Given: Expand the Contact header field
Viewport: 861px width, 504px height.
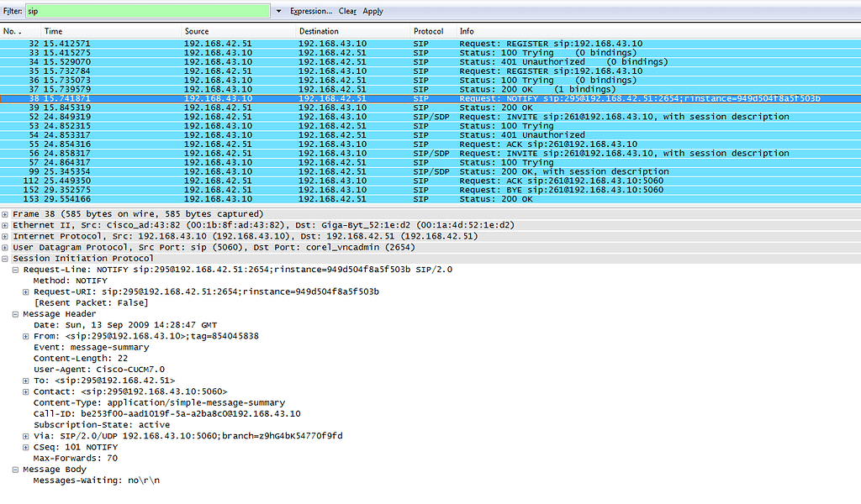Looking at the screenshot, I should pyautogui.click(x=24, y=391).
